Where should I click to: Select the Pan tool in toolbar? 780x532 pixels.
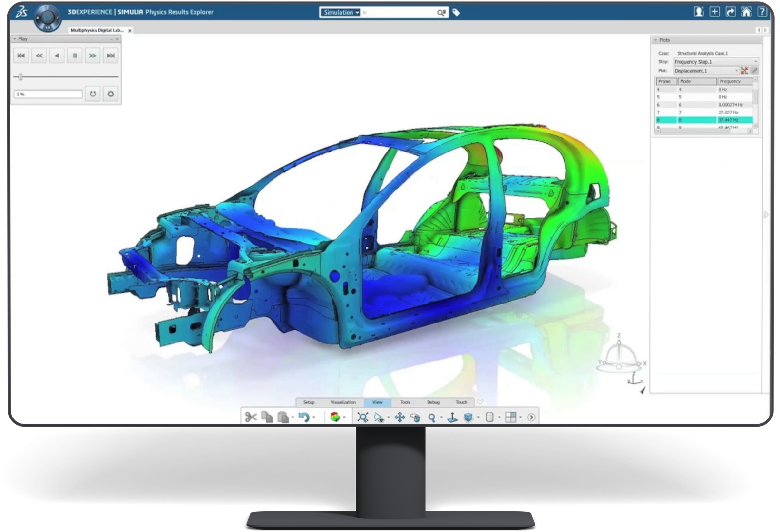click(399, 417)
